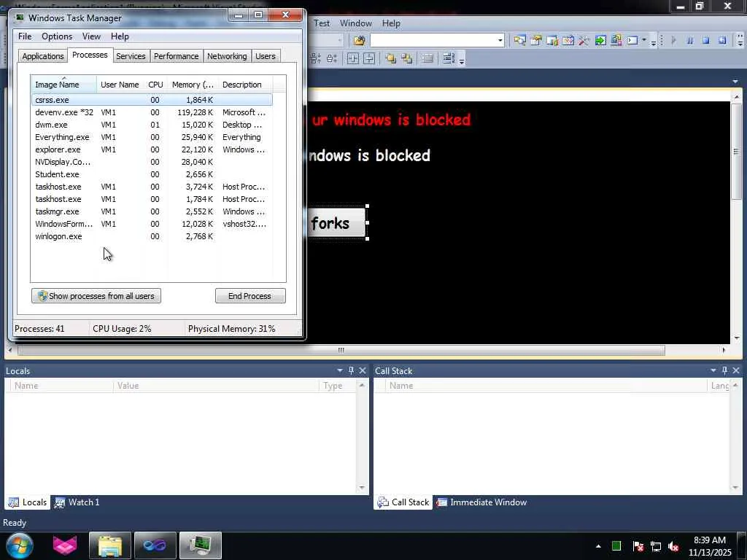Switch to the Immediate Window tab
The width and height of the screenshot is (747, 560).
pos(482,502)
